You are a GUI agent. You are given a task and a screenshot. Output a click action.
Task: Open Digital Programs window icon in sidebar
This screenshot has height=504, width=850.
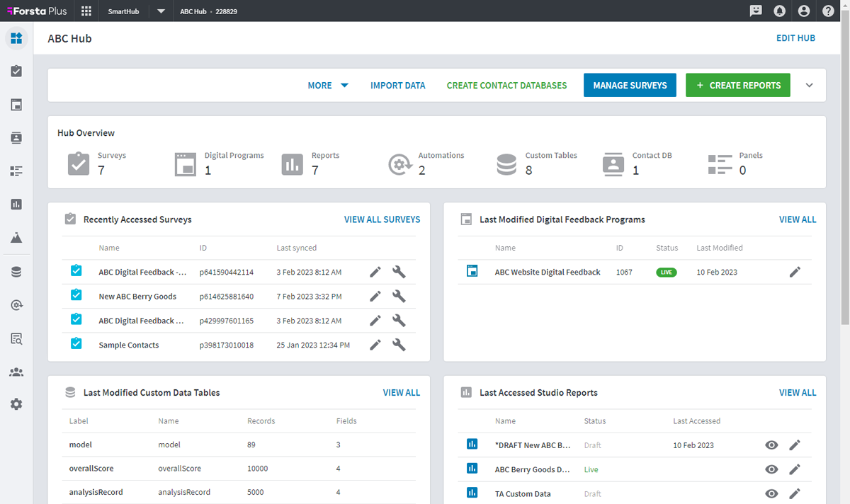point(16,105)
